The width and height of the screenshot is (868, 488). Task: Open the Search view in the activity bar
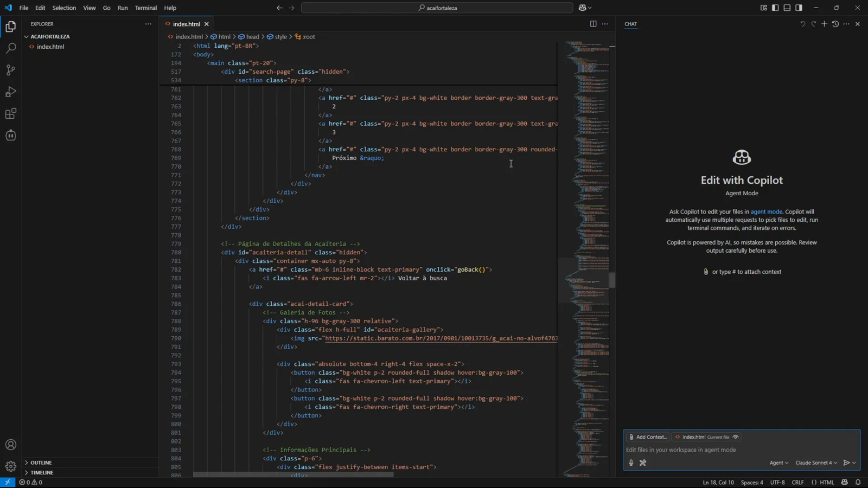(11, 48)
